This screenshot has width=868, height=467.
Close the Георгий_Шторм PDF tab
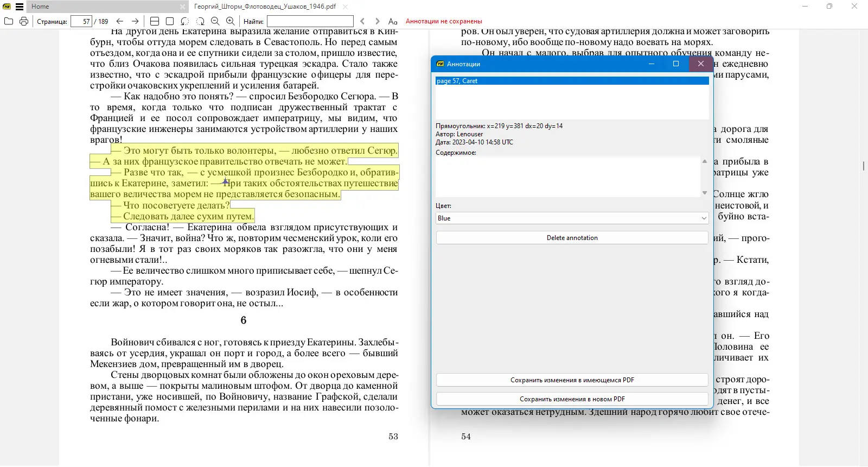tap(346, 7)
